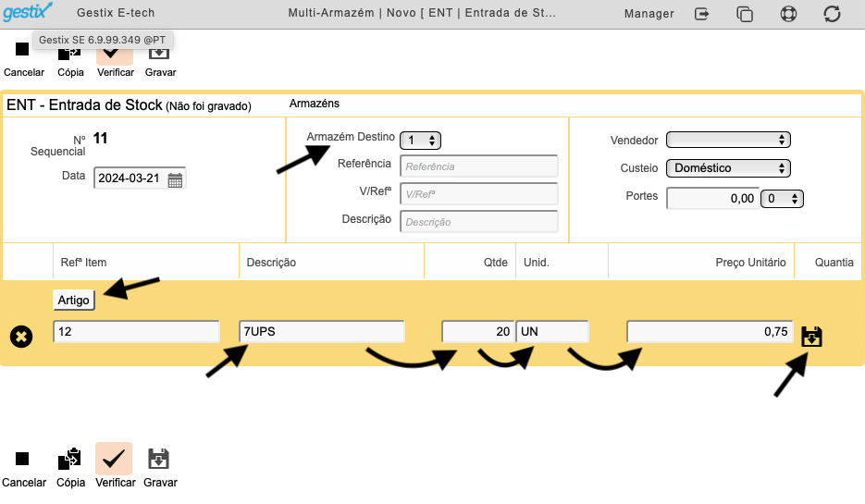Click the quantity field containing 20
865x504 pixels.
coord(478,331)
